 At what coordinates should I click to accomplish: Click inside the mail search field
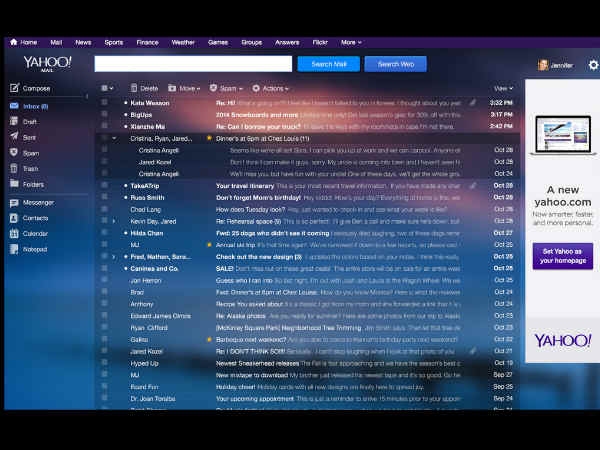pyautogui.click(x=193, y=64)
